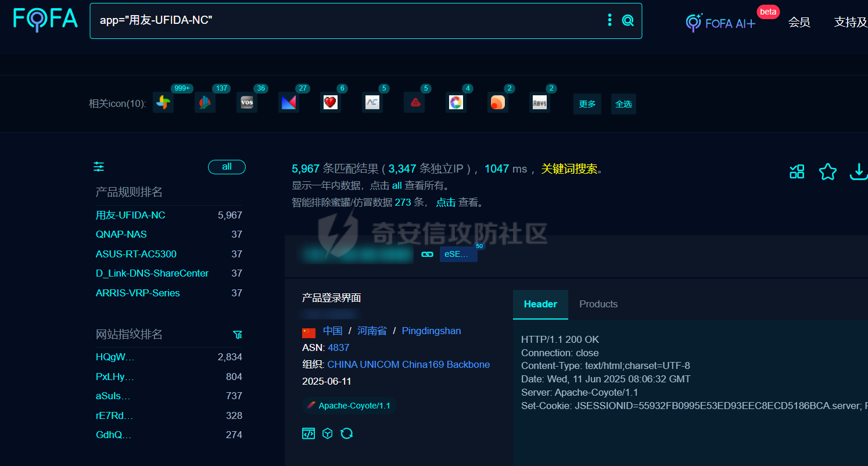Select the VOS icon with 36 badge
Viewport: 868px width, 466px height.
tap(247, 103)
